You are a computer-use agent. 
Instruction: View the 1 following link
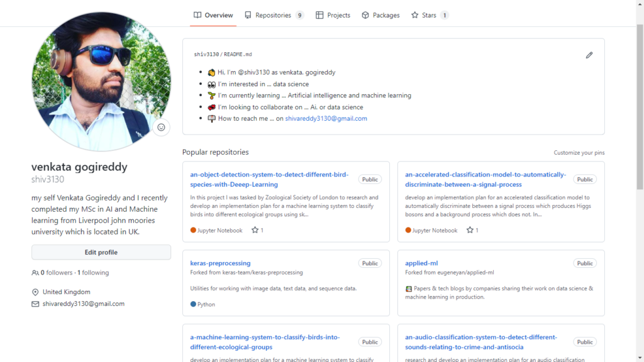tap(93, 273)
